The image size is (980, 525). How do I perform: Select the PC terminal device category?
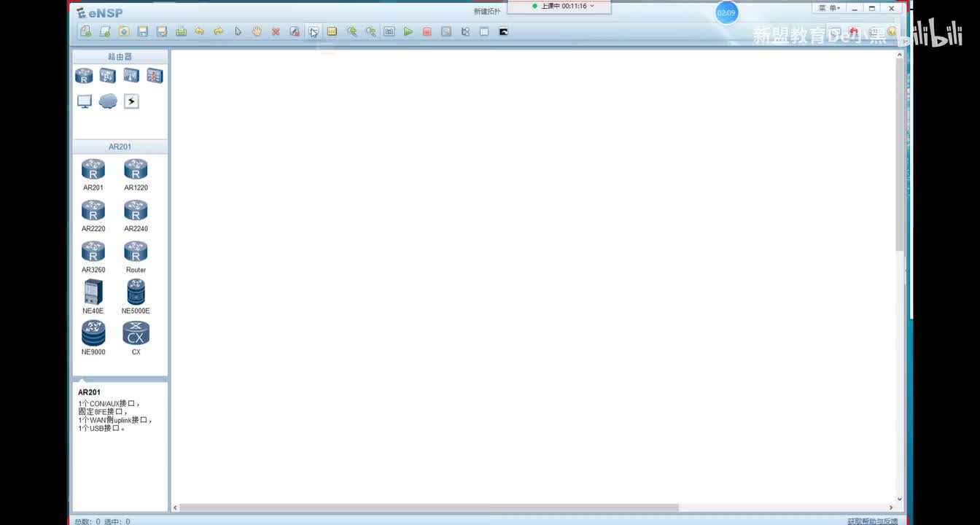tap(85, 101)
